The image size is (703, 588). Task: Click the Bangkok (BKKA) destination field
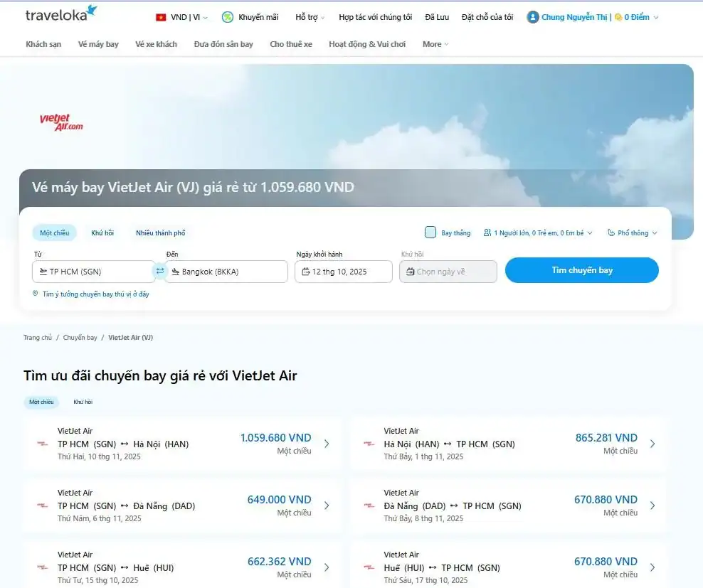228,272
